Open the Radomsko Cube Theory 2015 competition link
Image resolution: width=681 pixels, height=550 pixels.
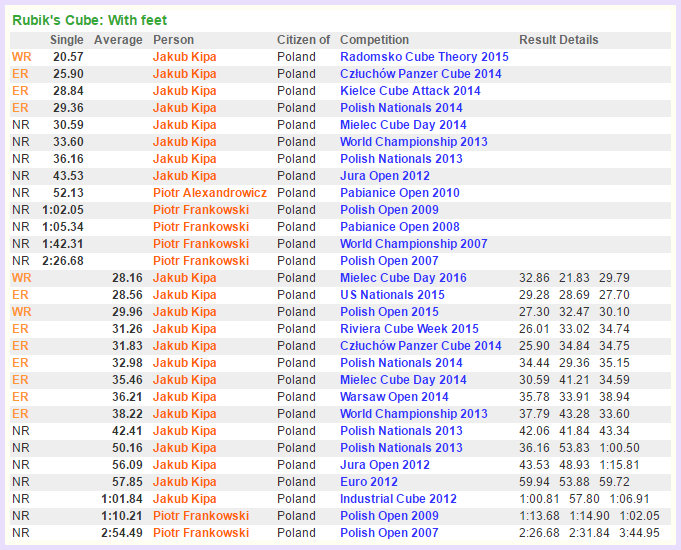pyautogui.click(x=424, y=57)
